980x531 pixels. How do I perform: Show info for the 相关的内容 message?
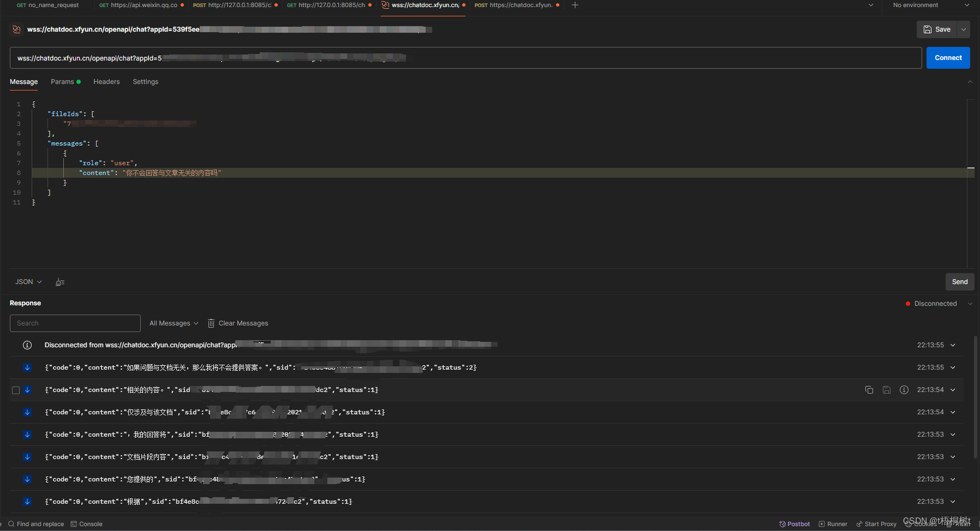click(904, 390)
